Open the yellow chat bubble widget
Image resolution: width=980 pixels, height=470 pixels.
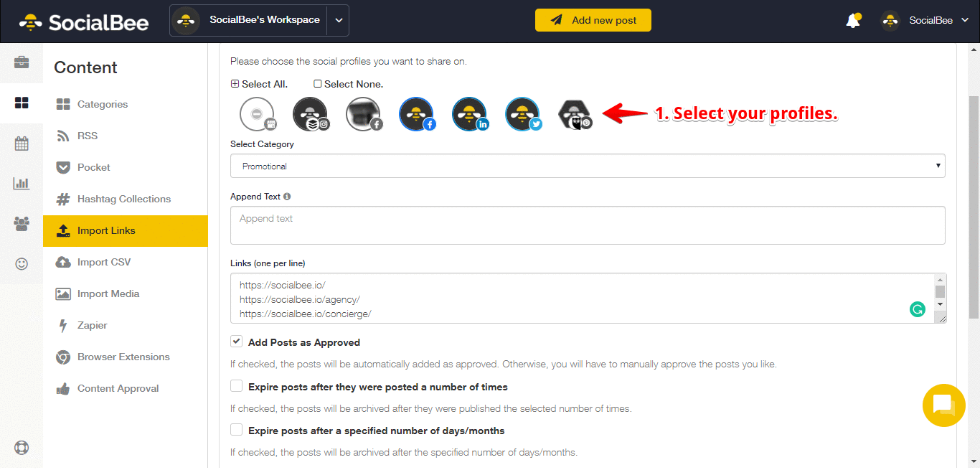pos(943,405)
